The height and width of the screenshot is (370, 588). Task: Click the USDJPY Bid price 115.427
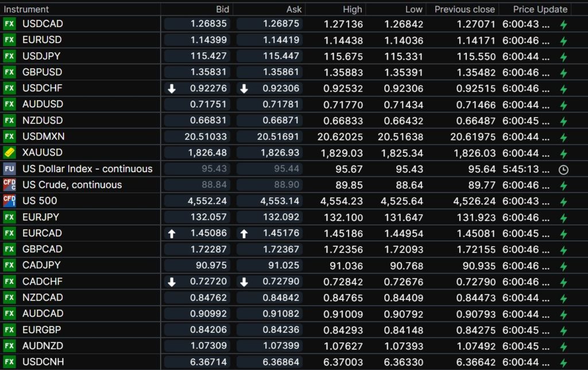point(208,56)
